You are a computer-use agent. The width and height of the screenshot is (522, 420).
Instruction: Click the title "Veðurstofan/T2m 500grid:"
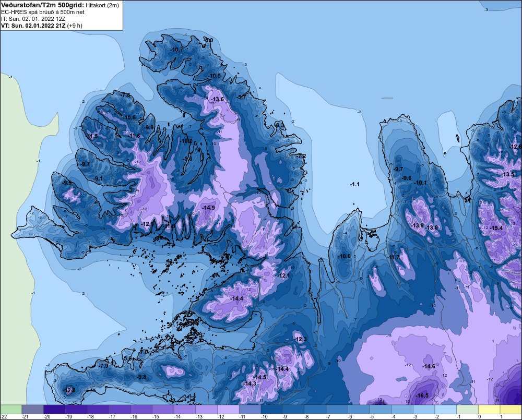[43, 5]
